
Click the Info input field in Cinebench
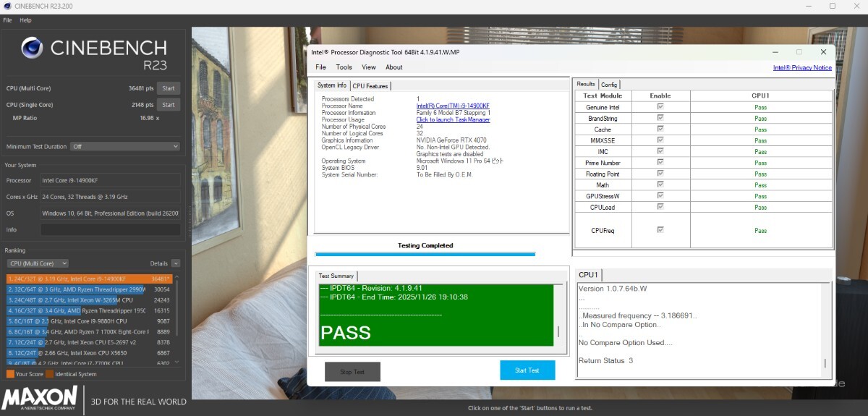click(x=110, y=229)
